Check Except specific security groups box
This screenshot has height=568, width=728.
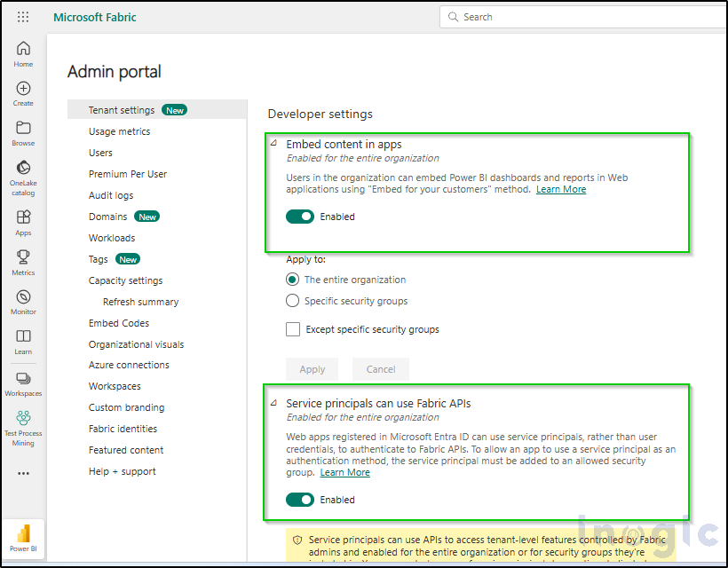[293, 329]
